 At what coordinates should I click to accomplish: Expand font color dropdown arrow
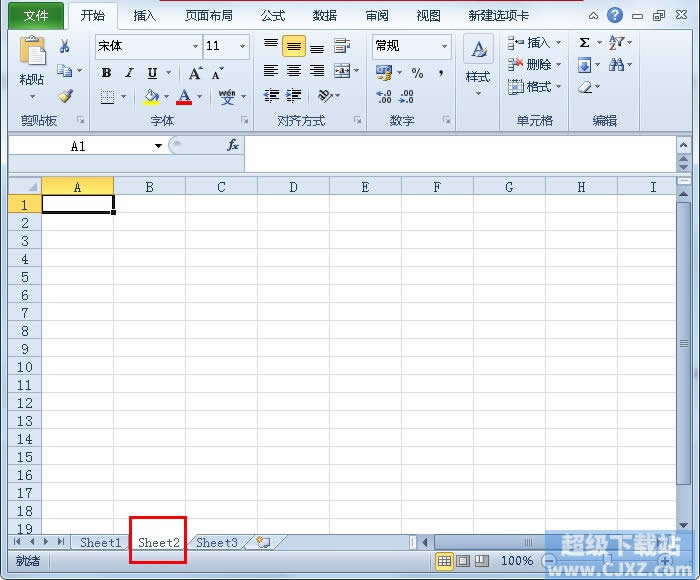pos(199,96)
